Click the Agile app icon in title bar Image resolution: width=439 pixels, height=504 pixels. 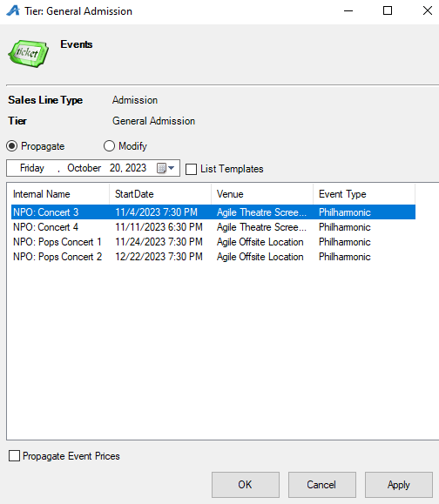tap(13, 11)
